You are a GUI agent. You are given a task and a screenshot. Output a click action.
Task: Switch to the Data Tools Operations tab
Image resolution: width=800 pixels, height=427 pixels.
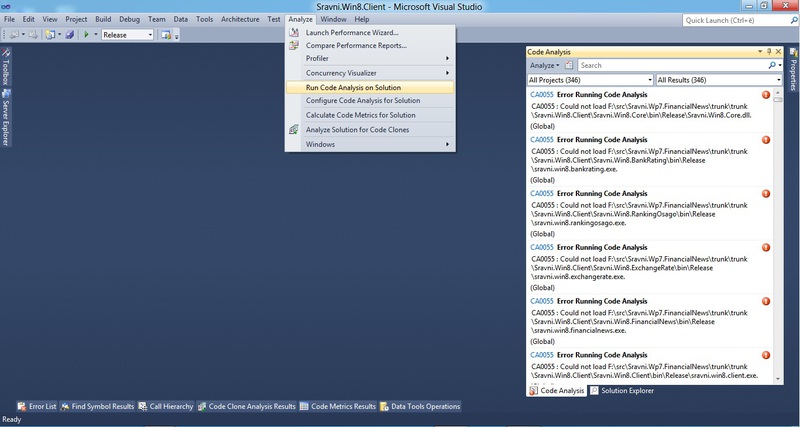tap(420, 407)
